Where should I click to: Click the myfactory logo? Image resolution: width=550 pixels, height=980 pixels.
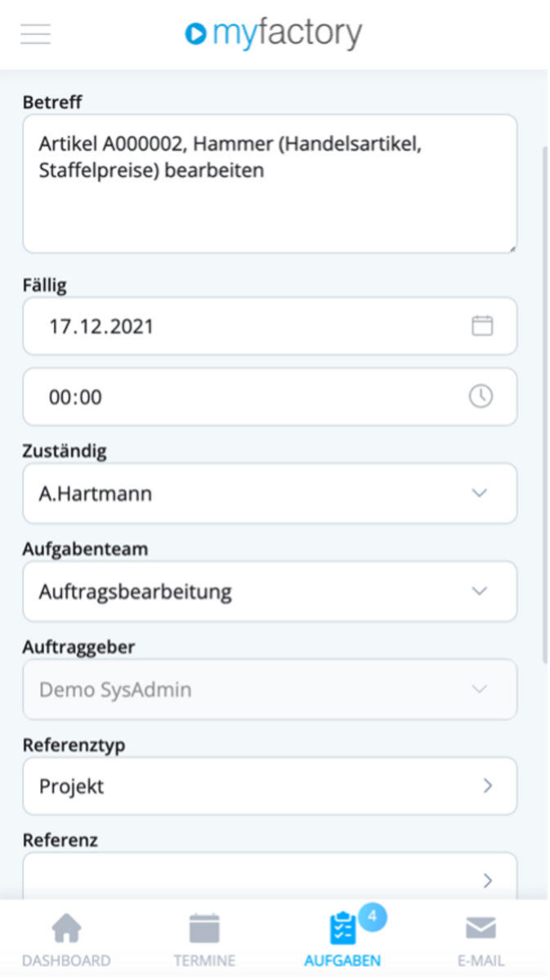click(x=274, y=33)
